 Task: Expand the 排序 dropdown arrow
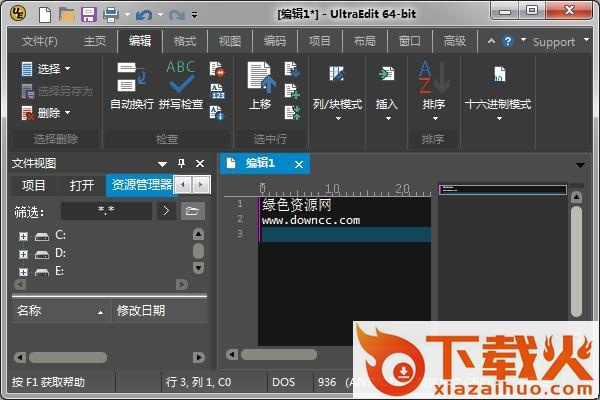(435, 119)
